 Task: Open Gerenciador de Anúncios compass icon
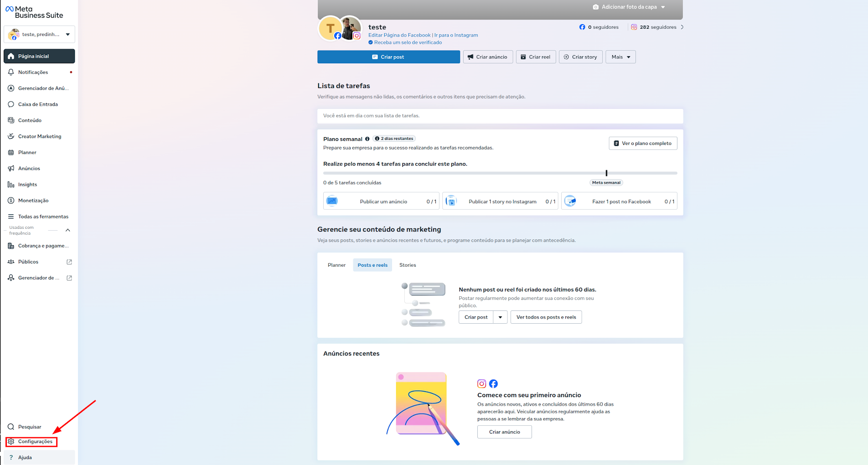[11, 88]
